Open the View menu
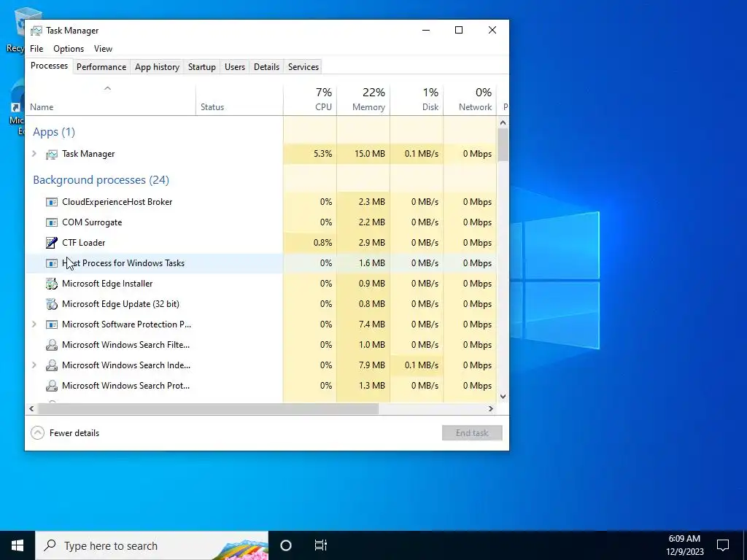Viewport: 747px width, 560px height. point(103,49)
